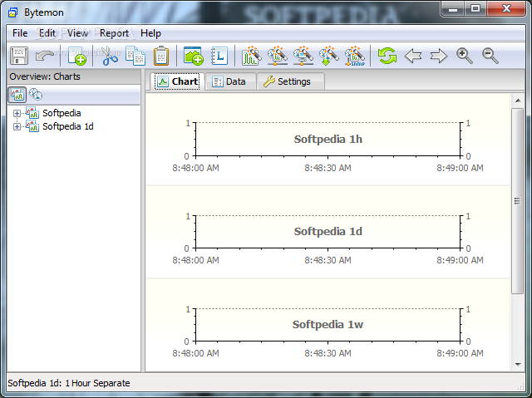
Task: Click the Zoom in magnifier icon
Action: click(465, 56)
